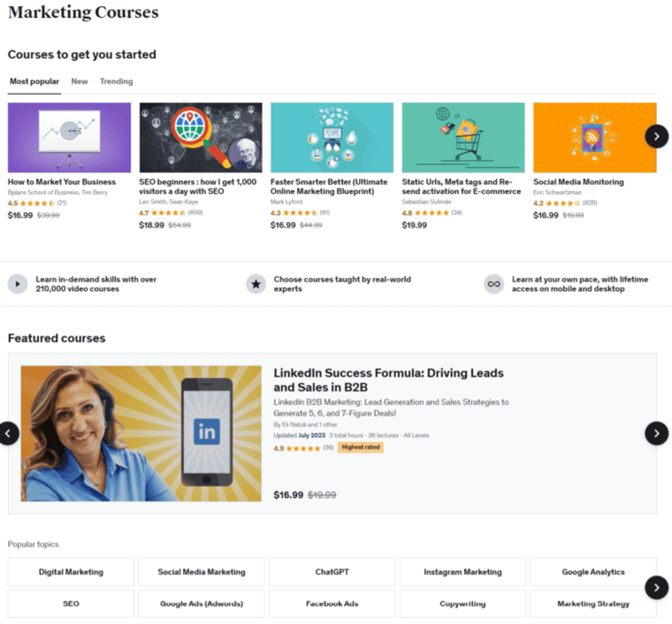Click the play icon beside video courses text
Screen dimensions: 672x624
[x=17, y=284]
